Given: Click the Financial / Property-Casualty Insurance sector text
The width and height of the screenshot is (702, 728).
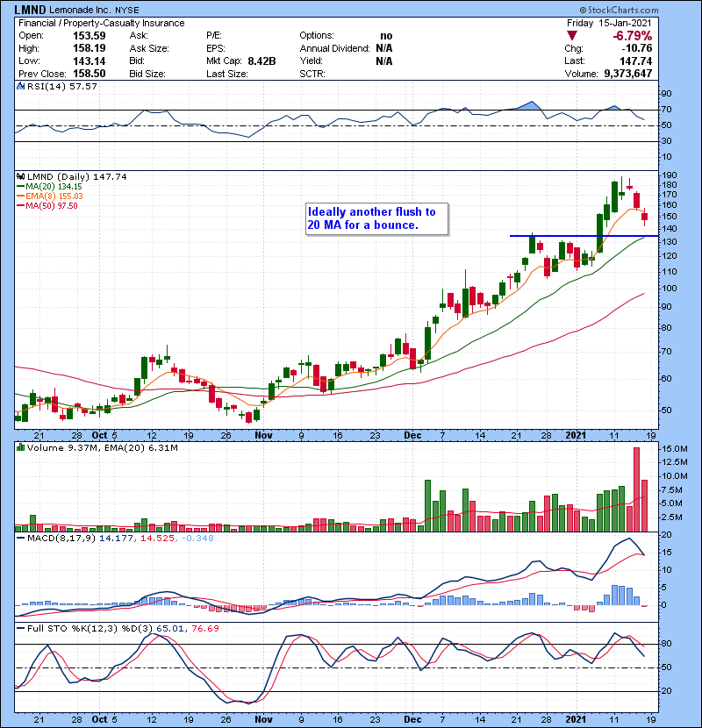Looking at the screenshot, I should coord(101,23).
